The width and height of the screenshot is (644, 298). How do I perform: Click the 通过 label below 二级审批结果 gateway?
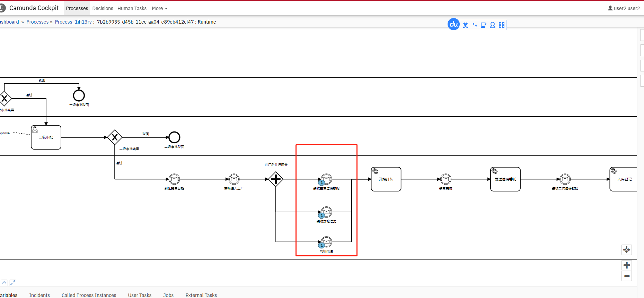(x=119, y=163)
